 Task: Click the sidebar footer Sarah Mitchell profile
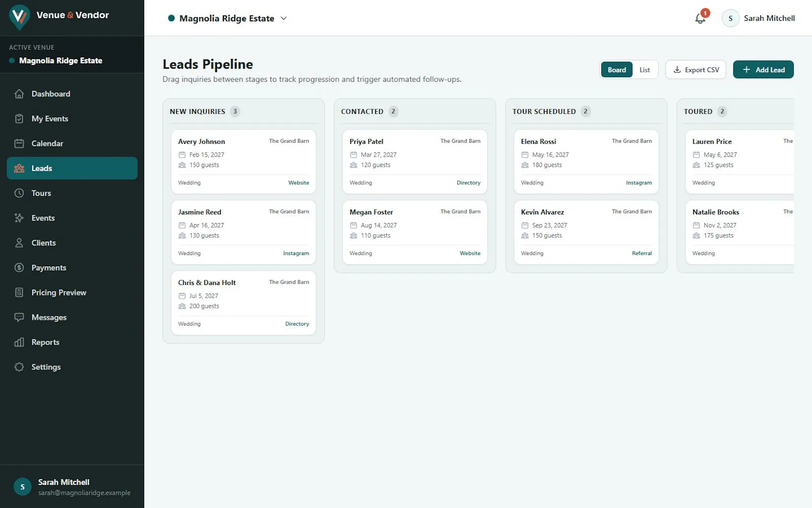(72, 487)
